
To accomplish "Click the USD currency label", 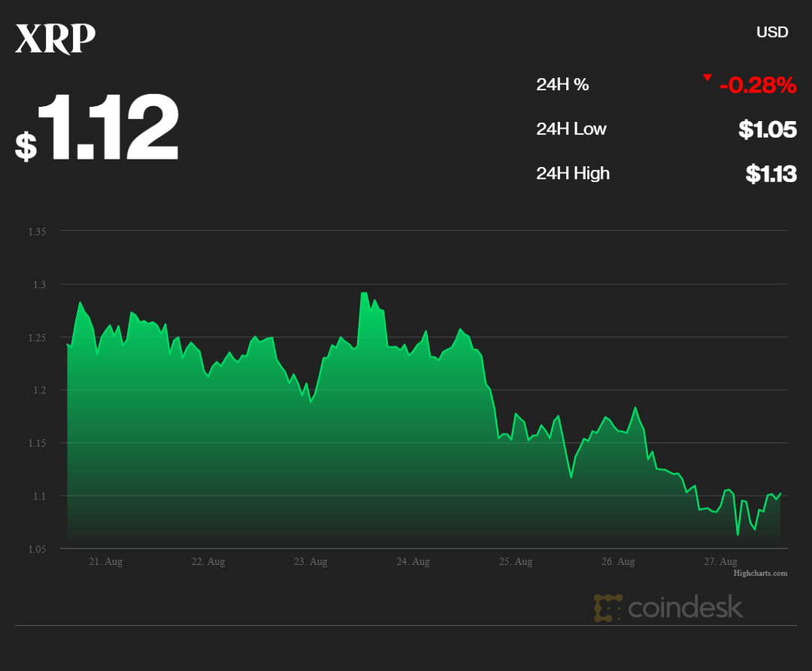I will (x=771, y=32).
